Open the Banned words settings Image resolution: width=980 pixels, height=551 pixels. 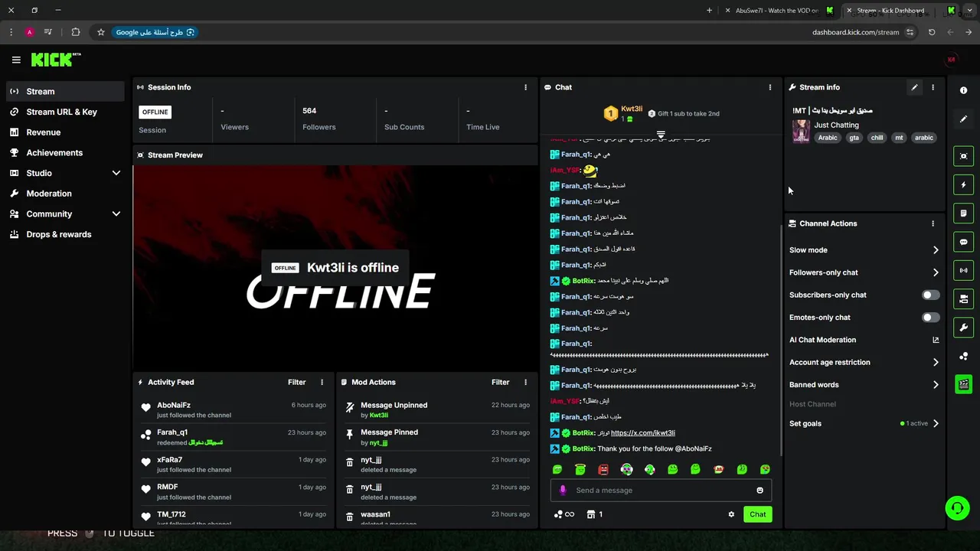point(864,385)
